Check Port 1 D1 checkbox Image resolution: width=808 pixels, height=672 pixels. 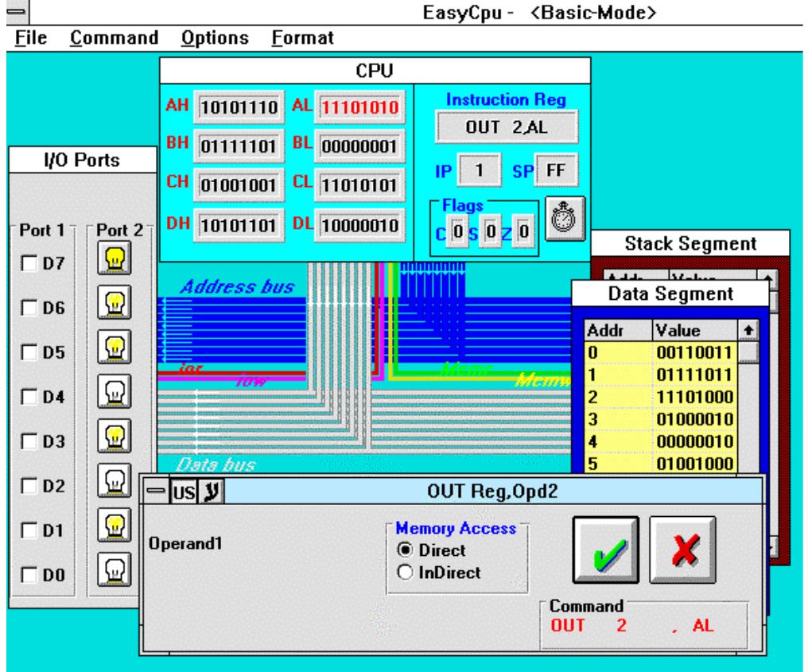[29, 530]
